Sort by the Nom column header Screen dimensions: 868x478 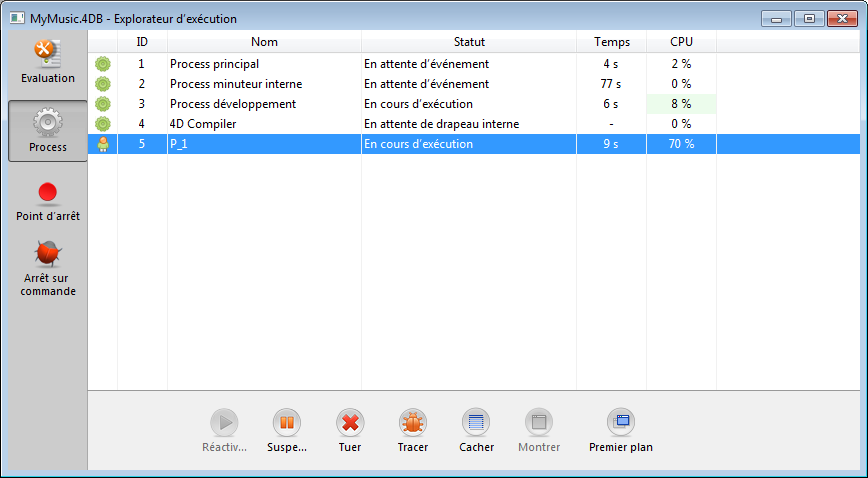click(x=264, y=42)
